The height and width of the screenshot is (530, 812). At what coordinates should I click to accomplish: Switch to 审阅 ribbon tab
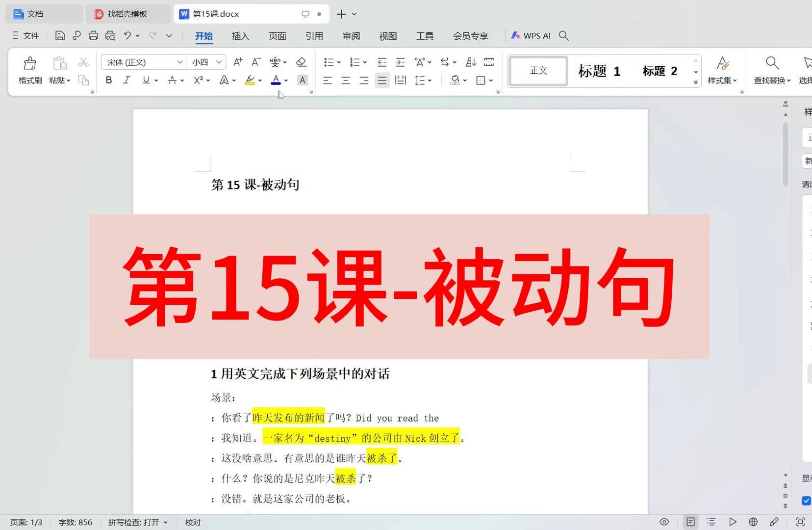[351, 36]
